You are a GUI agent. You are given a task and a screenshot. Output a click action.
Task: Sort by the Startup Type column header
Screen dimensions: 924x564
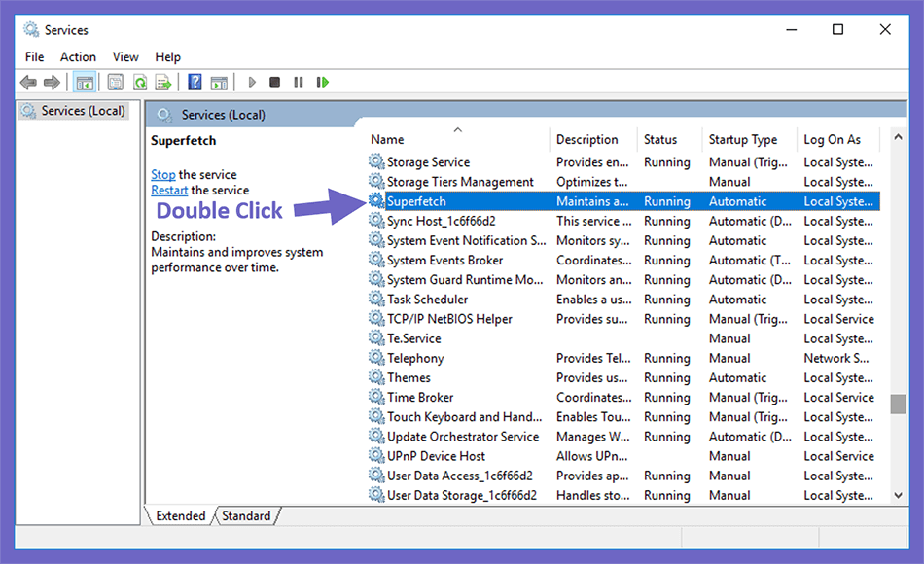point(742,140)
